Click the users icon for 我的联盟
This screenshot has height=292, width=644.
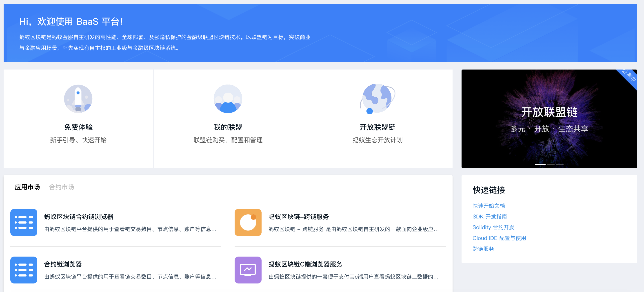pos(228,99)
